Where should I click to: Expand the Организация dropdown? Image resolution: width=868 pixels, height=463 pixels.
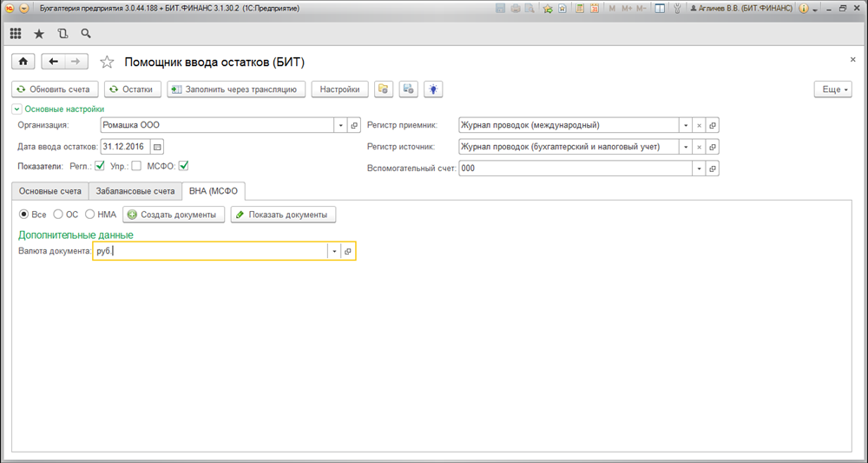coord(339,125)
